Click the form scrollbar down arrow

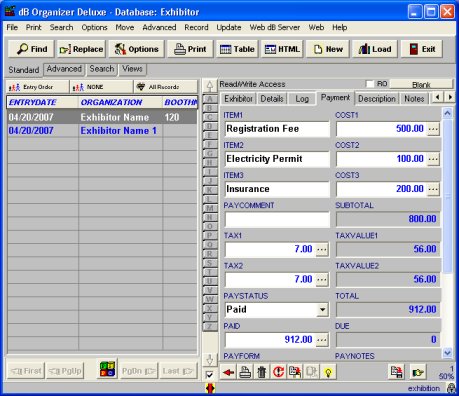point(447,352)
